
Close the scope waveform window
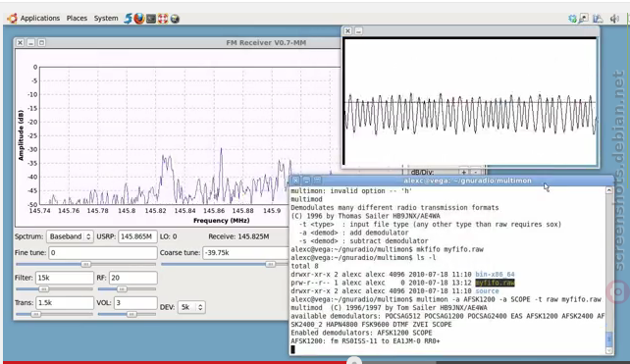tap(348, 31)
